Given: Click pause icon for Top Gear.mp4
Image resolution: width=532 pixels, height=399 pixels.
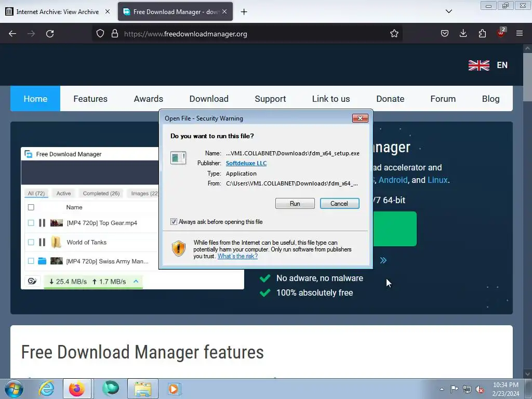Looking at the screenshot, I should pos(42,223).
